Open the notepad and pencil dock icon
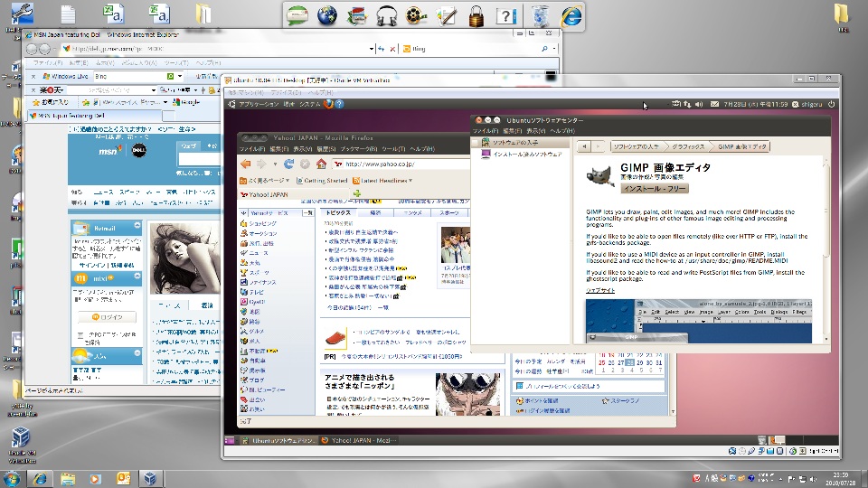 point(446,16)
